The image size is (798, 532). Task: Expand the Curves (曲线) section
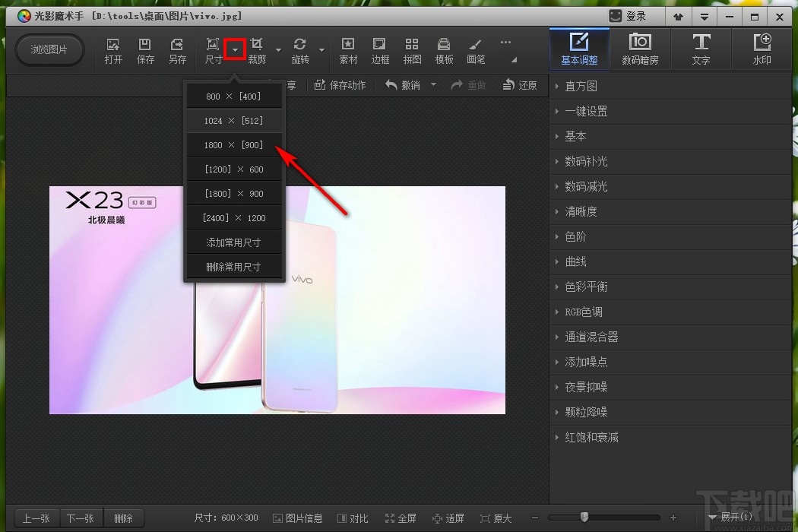pyautogui.click(x=671, y=261)
